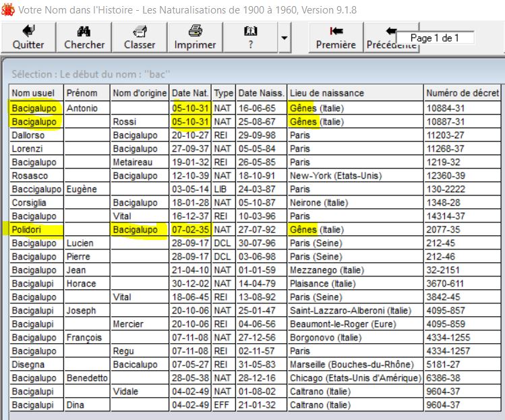Image resolution: width=505 pixels, height=420 pixels.
Task: Sort by Type column header
Action: (224, 93)
